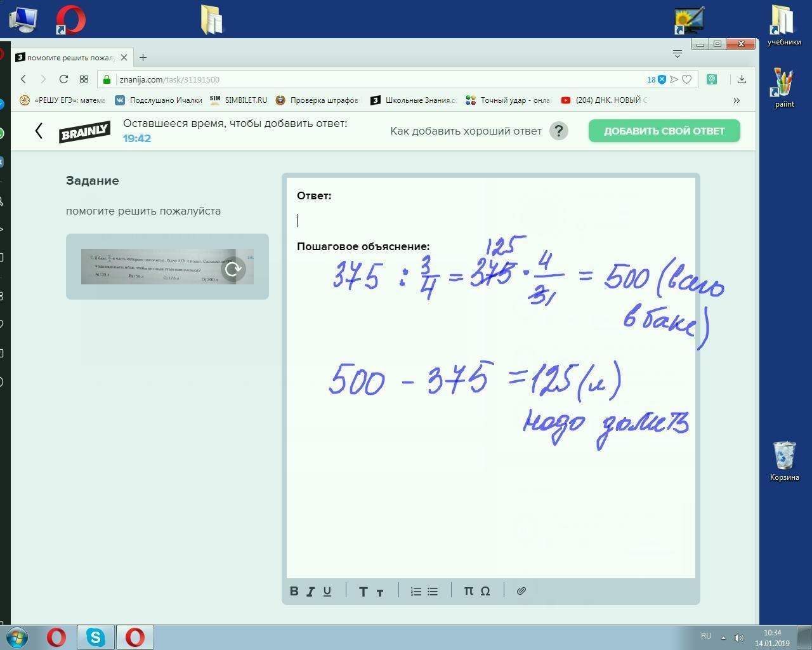Open the downloads panel icon
812x650 pixels.
[742, 79]
